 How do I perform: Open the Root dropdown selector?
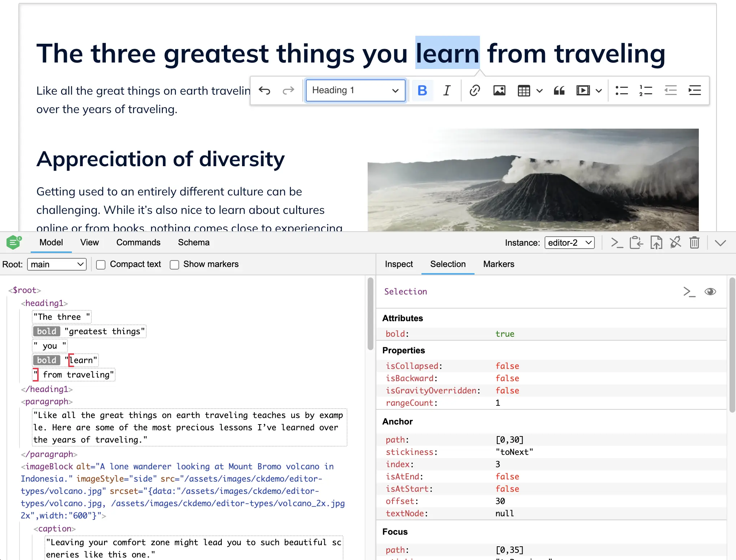[57, 264]
